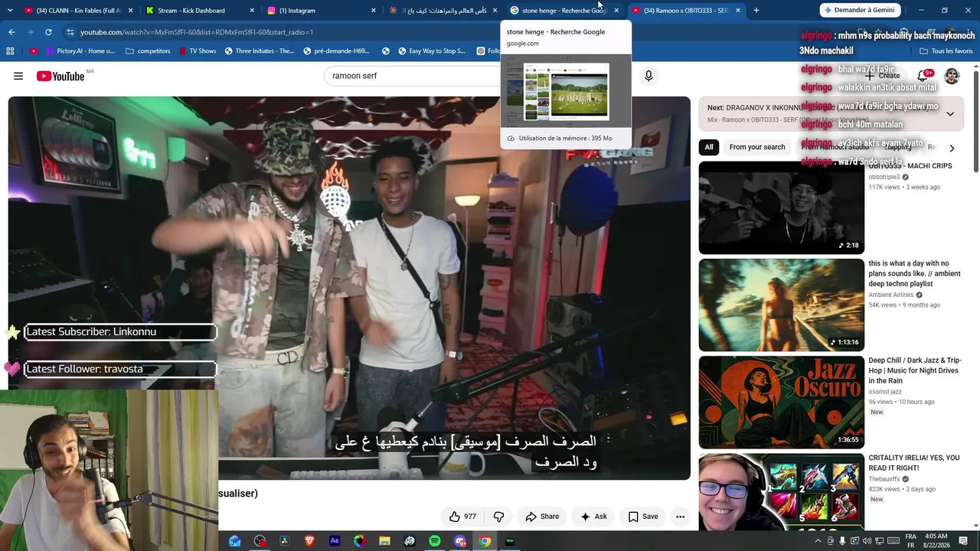Open the YouTube hamburger guide menu
Image resolution: width=980 pixels, height=551 pixels.
[x=18, y=76]
